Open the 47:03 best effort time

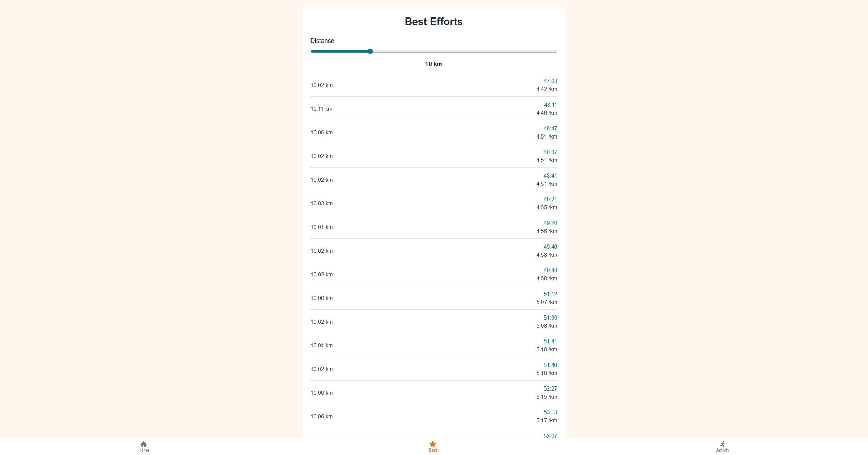tap(550, 81)
